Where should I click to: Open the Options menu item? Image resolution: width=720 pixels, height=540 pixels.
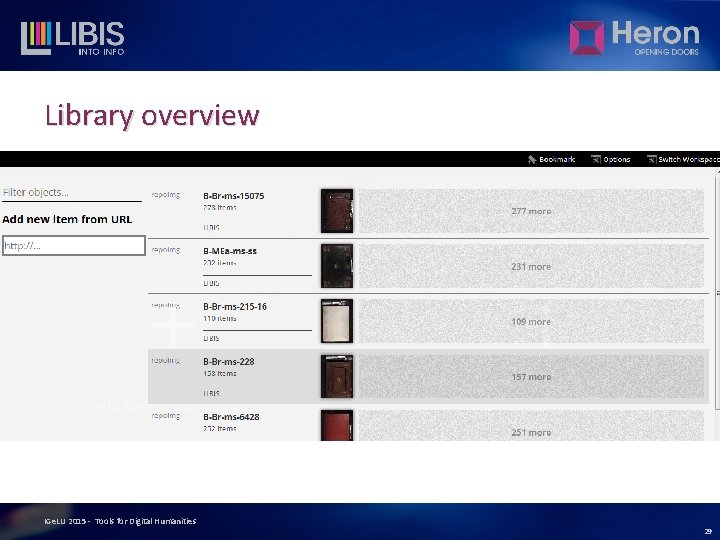616,159
